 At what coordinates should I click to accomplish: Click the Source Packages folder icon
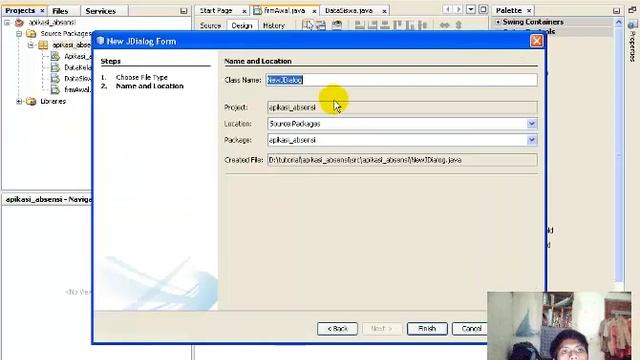[x=31, y=33]
